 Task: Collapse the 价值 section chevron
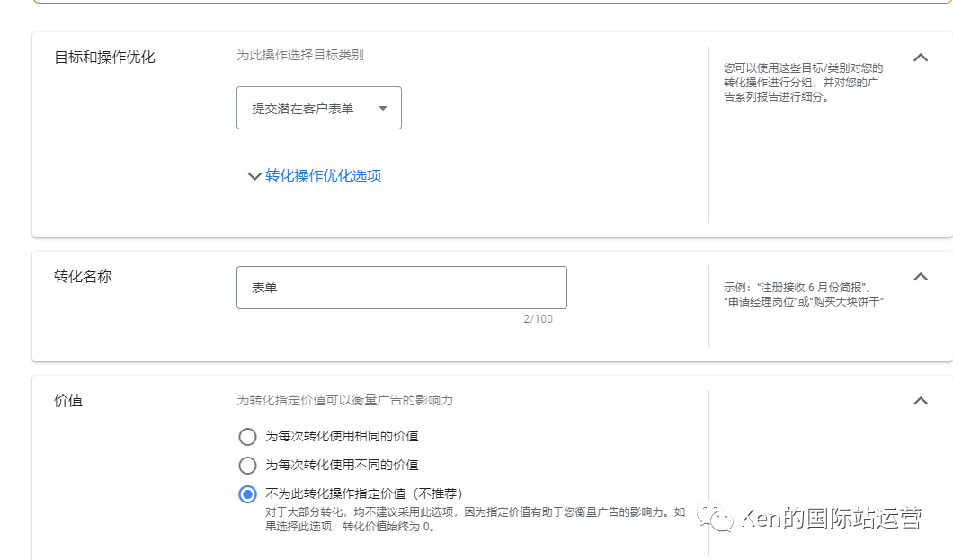coord(920,401)
